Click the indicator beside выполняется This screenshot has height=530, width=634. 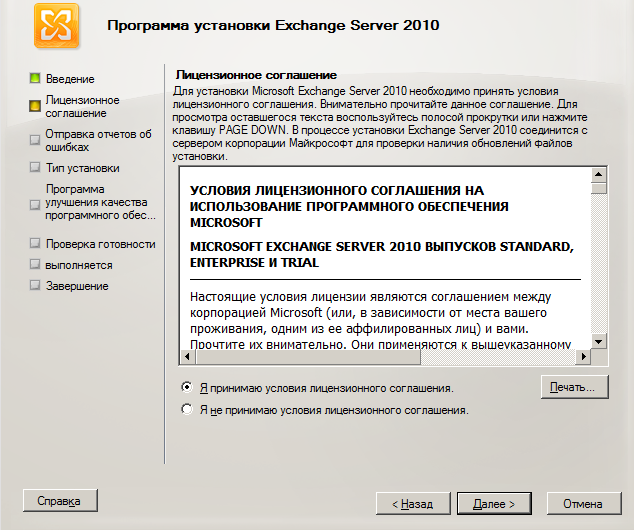point(35,264)
